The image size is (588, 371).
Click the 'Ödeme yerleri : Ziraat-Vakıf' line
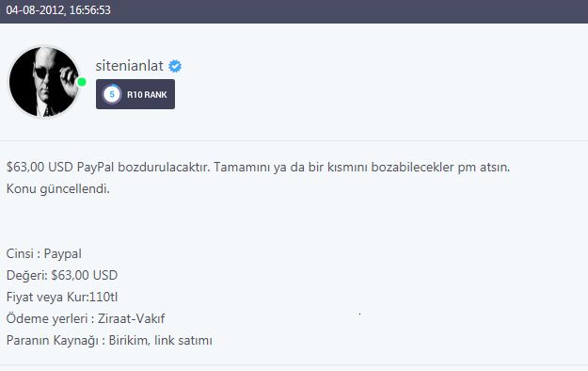coord(86,319)
